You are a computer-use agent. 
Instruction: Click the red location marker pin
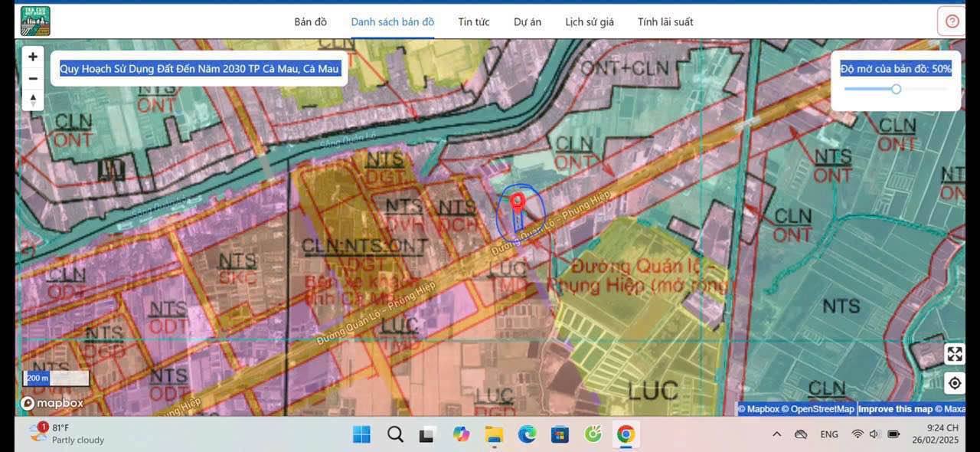click(518, 203)
